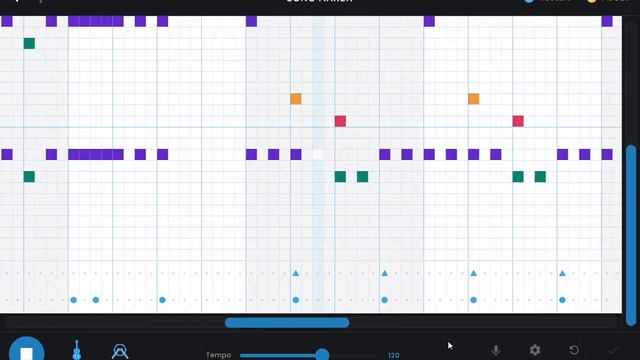Click the green note directly below the second red note
The image size is (640, 360).
518,177
